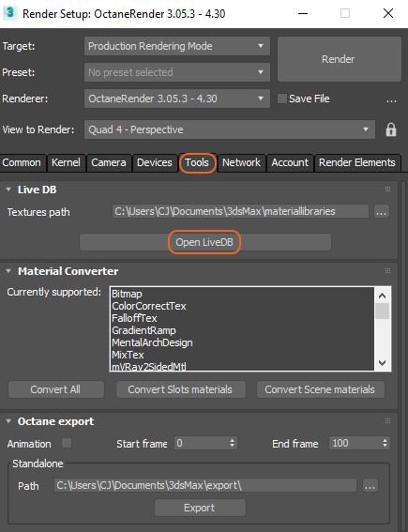Open the Target rendering mode dropdown

[x=177, y=46]
